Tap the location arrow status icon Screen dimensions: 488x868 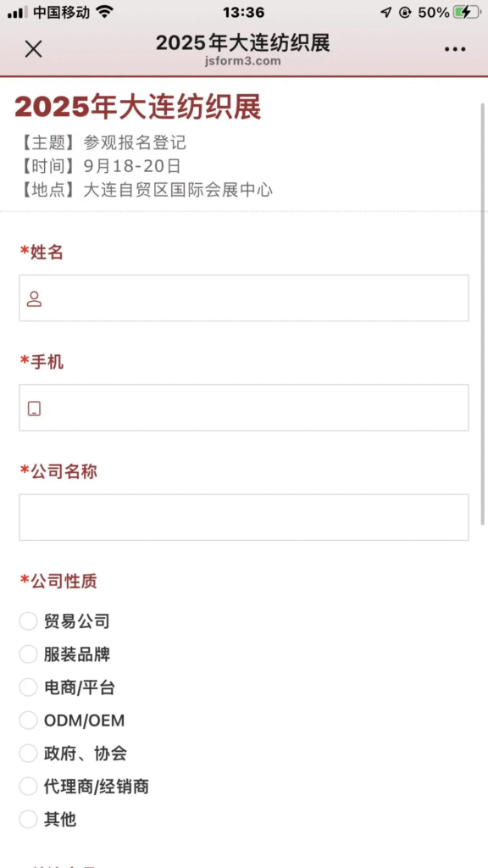(386, 12)
